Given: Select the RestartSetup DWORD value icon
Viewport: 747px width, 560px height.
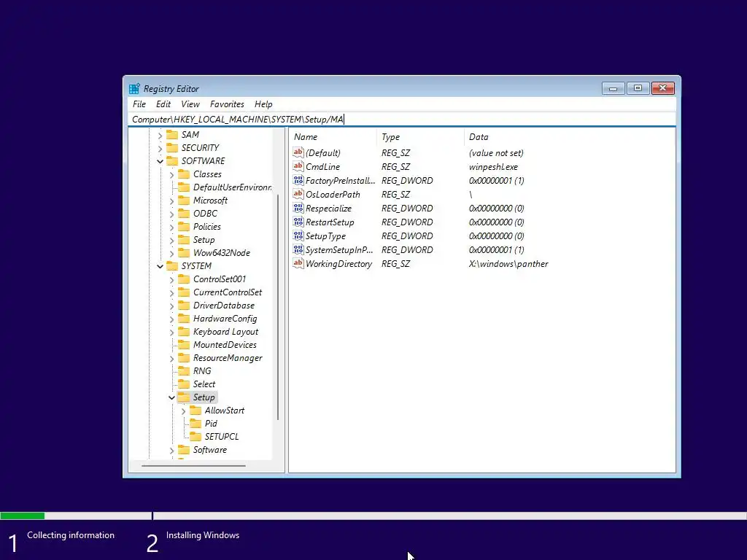Looking at the screenshot, I should point(298,222).
